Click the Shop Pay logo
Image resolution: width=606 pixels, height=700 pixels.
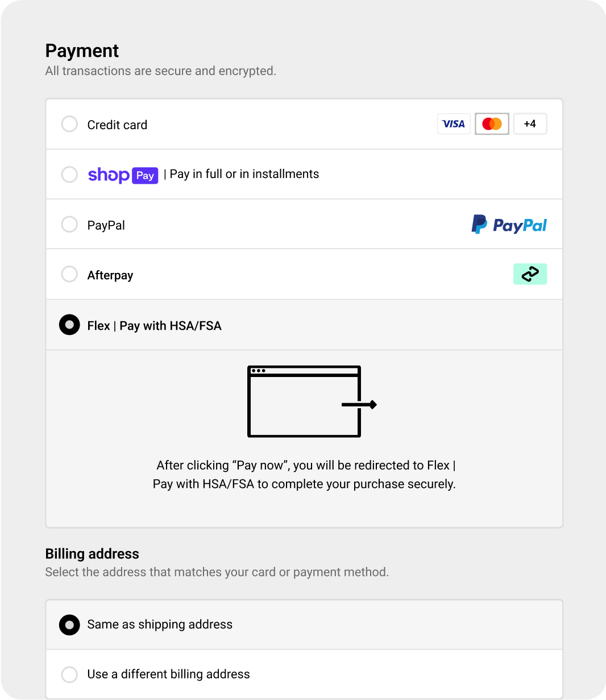(123, 175)
